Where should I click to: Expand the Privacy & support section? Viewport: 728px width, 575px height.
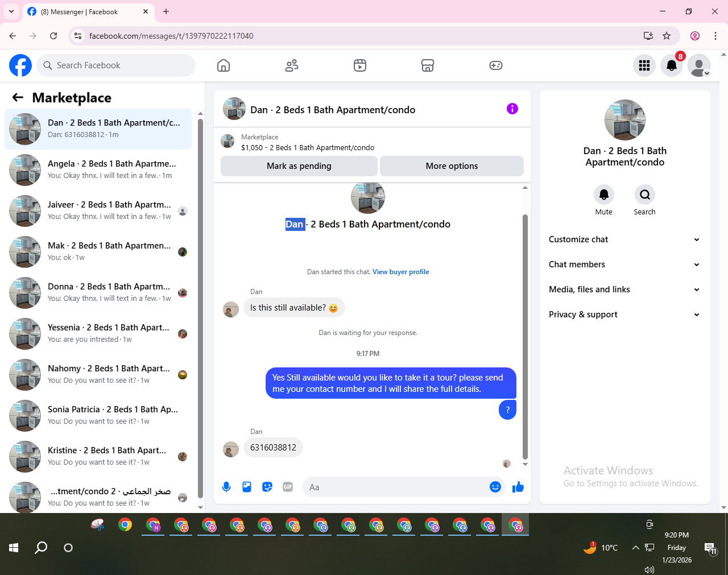pyautogui.click(x=624, y=315)
